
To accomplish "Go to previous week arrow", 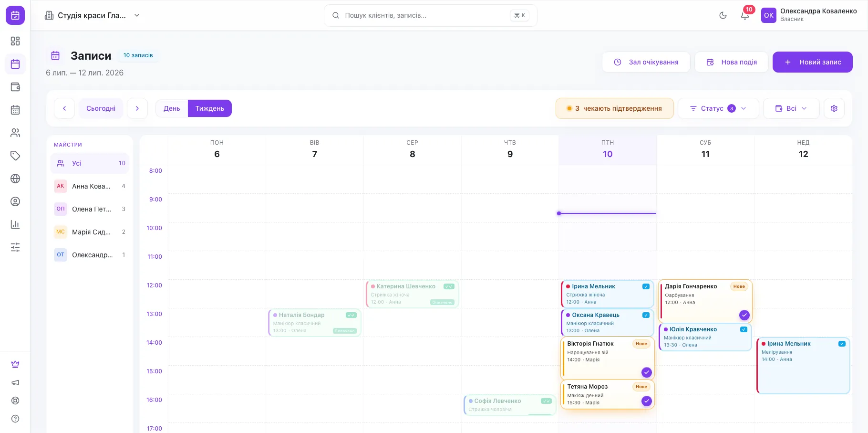I will pyautogui.click(x=64, y=108).
